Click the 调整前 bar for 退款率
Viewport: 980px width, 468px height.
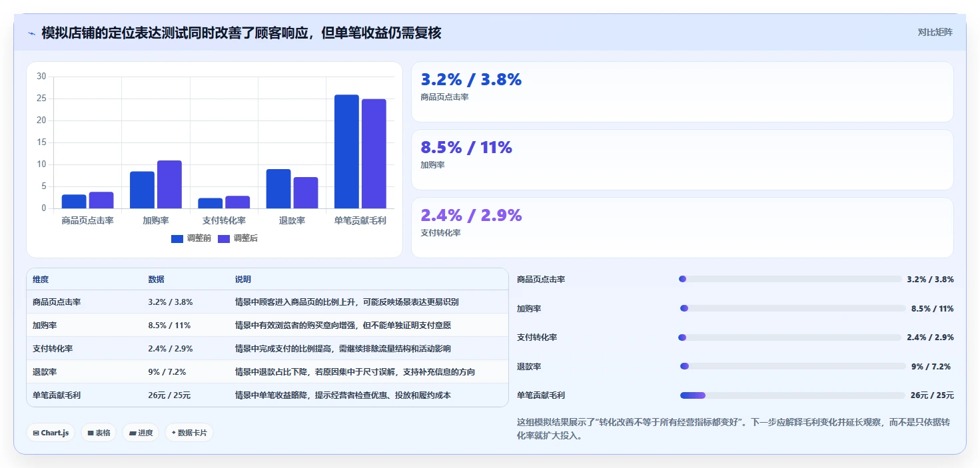pos(278,189)
